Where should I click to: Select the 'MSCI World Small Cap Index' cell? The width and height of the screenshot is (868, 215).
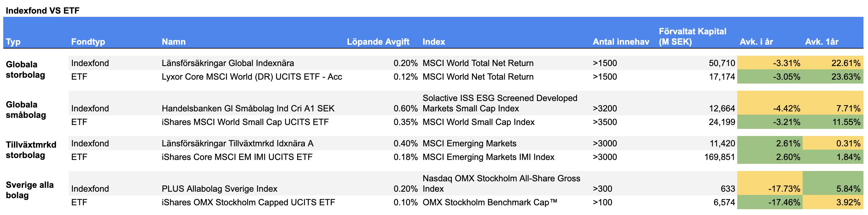click(478, 122)
